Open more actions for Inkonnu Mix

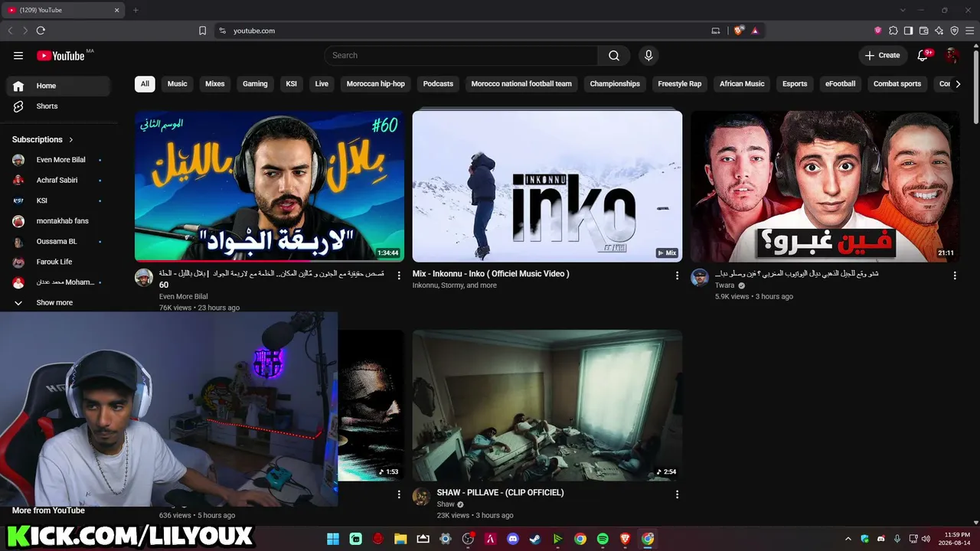(677, 275)
